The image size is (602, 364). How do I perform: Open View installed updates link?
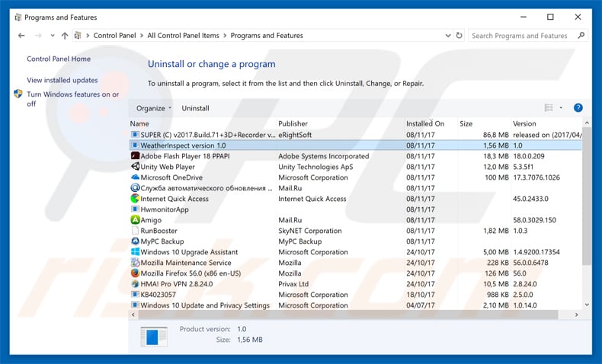(x=62, y=80)
